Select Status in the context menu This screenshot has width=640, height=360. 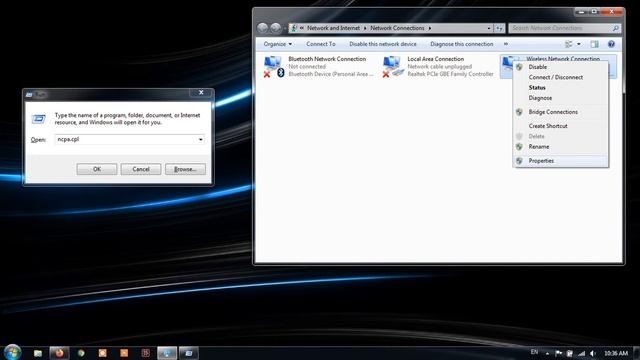coord(560,88)
